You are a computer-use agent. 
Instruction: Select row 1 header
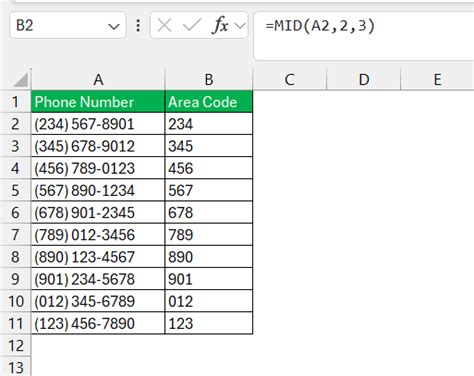[x=15, y=102]
